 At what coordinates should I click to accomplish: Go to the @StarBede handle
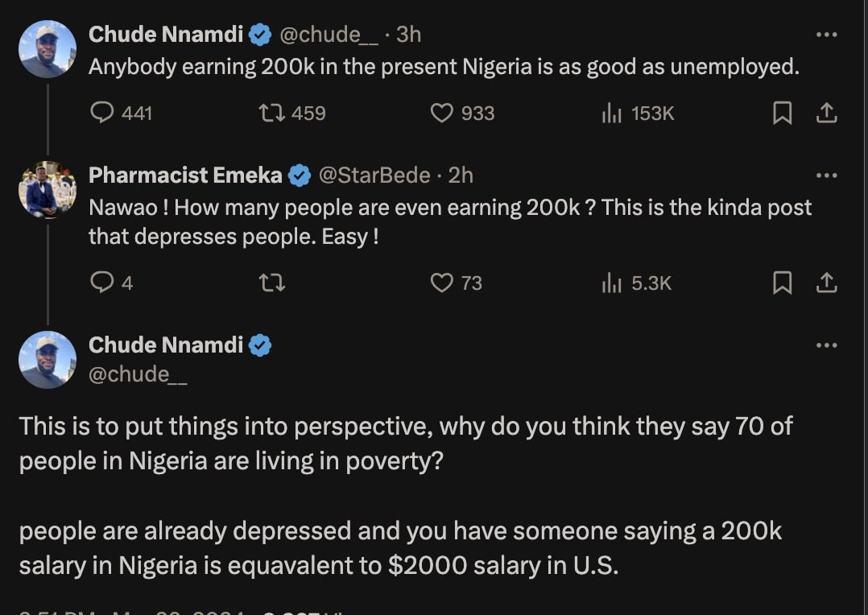click(x=374, y=175)
